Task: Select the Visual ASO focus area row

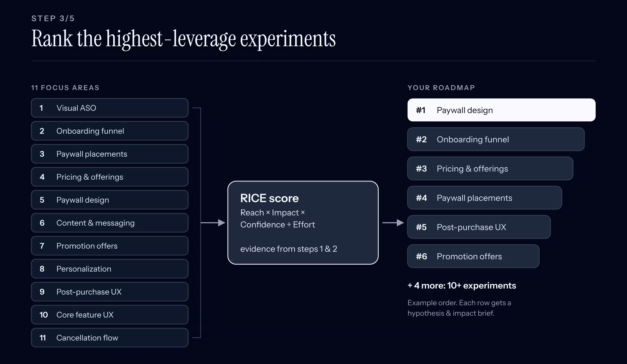Action: [110, 108]
